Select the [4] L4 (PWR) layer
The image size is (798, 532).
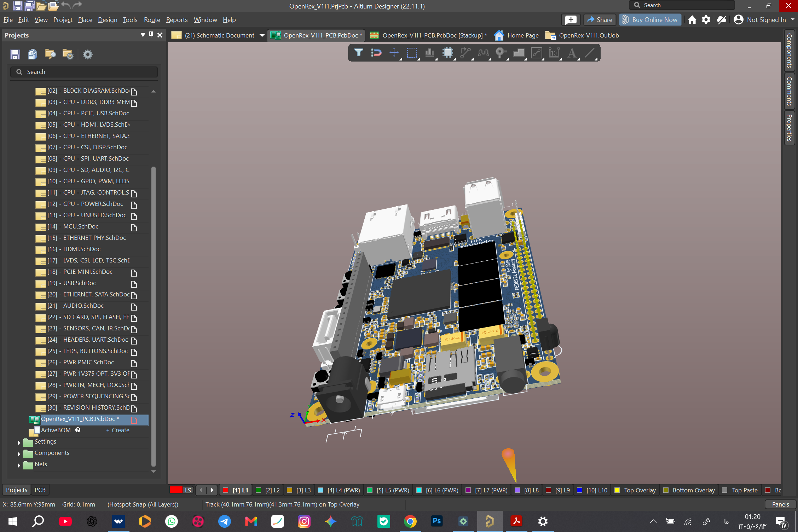click(x=339, y=490)
